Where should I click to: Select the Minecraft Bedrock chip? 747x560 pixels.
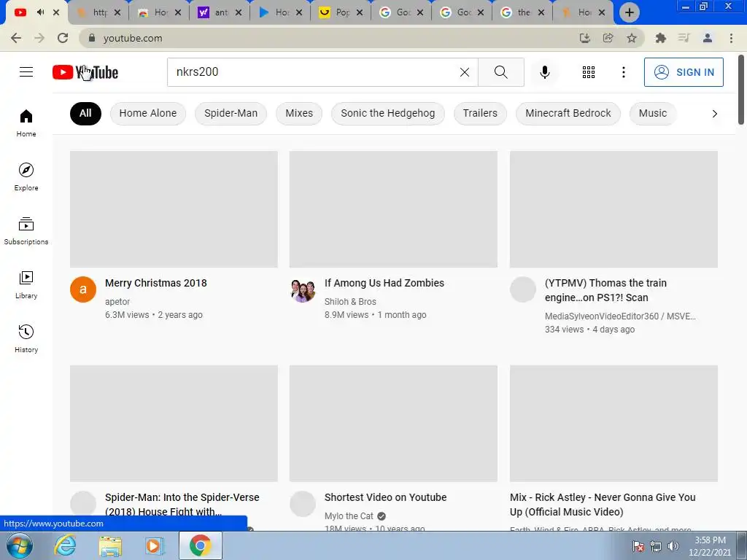pyautogui.click(x=568, y=113)
